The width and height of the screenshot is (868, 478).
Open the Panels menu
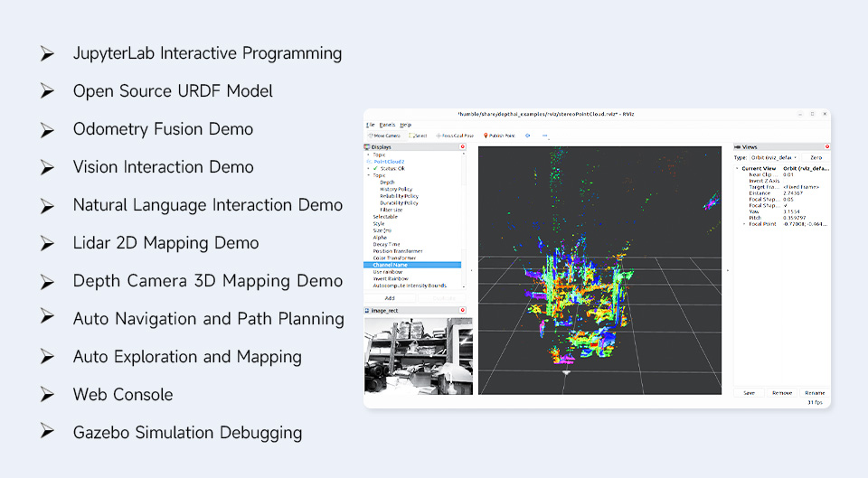(x=387, y=125)
